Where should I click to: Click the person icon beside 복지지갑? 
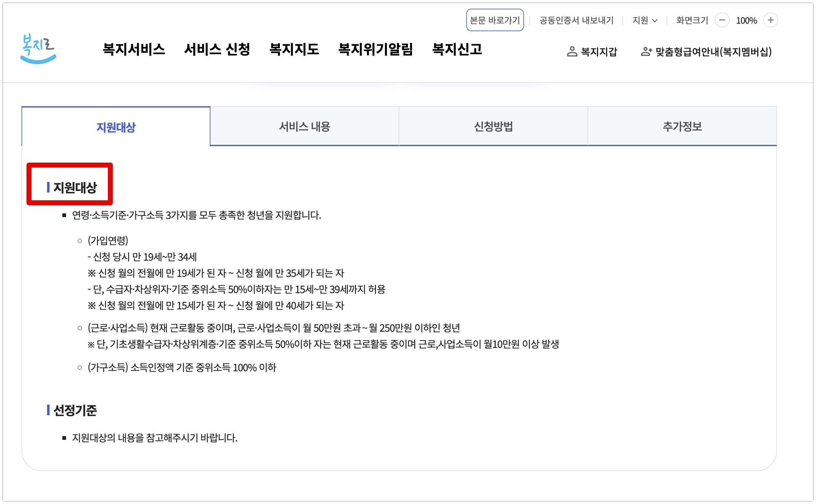[x=572, y=52]
